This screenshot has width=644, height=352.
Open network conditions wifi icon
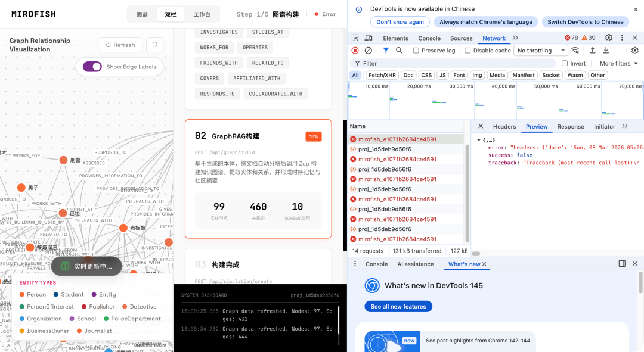tap(575, 51)
